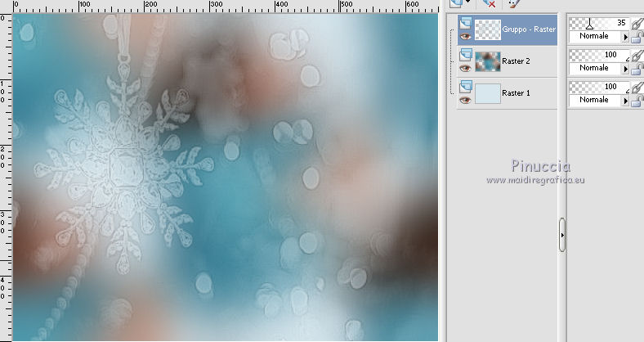Select layer named Gruppo - Raster
The width and height of the screenshot is (644, 342).
coord(529,29)
